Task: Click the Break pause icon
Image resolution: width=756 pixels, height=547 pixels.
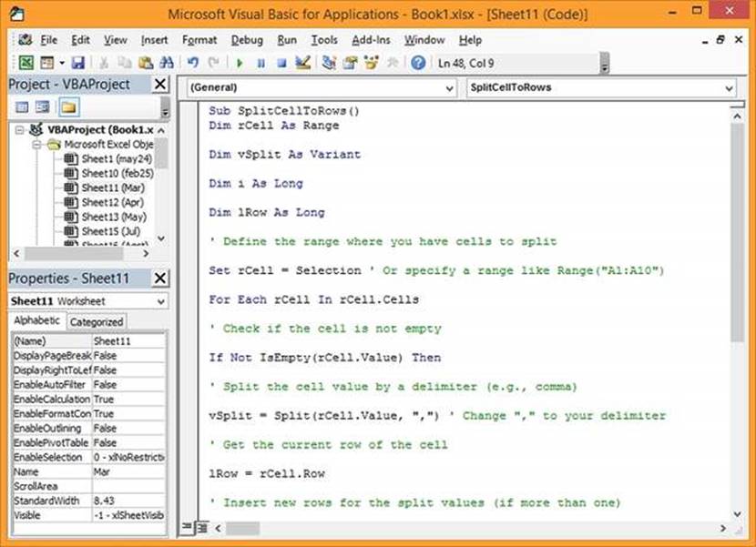Action: click(x=261, y=63)
